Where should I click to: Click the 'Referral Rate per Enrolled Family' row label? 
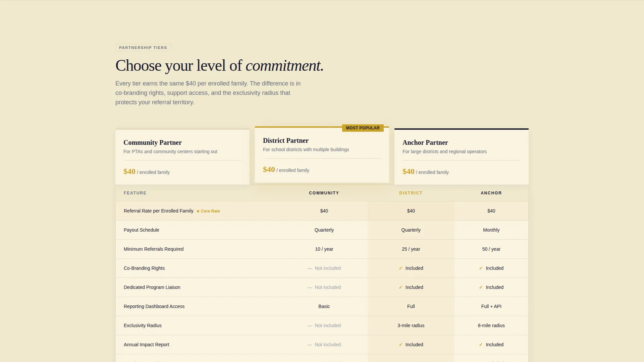point(159,211)
